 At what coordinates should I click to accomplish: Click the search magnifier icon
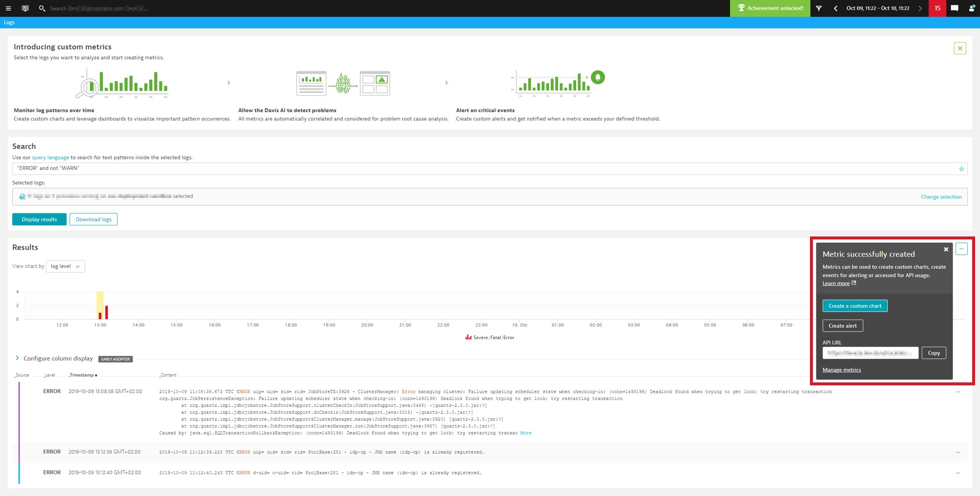(42, 8)
